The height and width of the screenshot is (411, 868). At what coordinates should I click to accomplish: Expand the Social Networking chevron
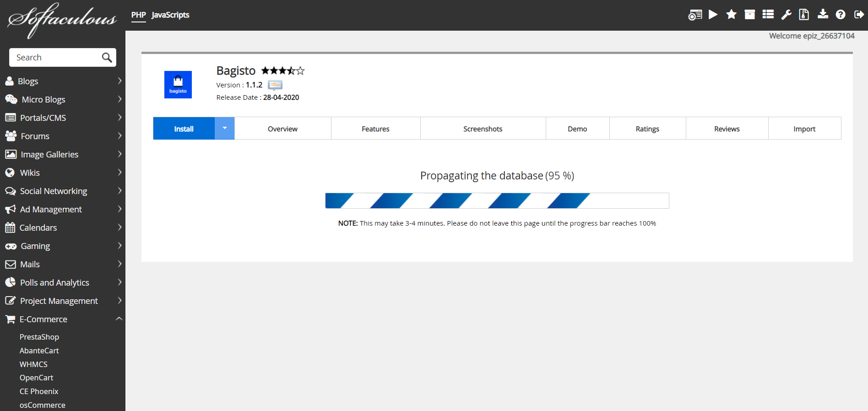tap(119, 191)
